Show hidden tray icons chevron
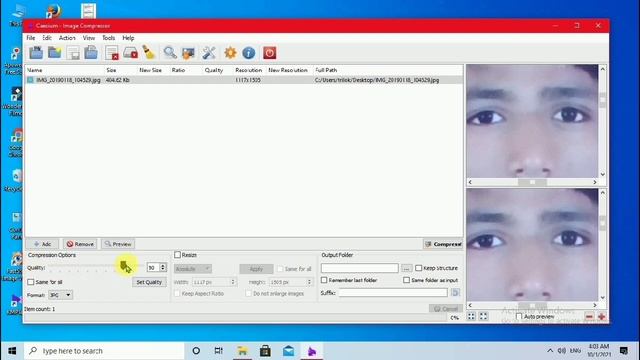Image resolution: width=640 pixels, height=360 pixels. coord(550,351)
